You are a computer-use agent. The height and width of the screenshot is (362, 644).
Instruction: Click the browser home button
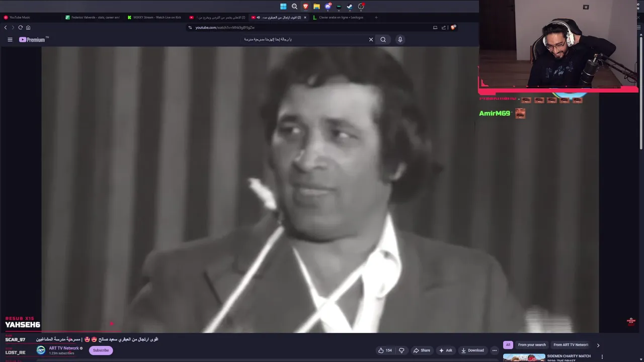coord(28,28)
